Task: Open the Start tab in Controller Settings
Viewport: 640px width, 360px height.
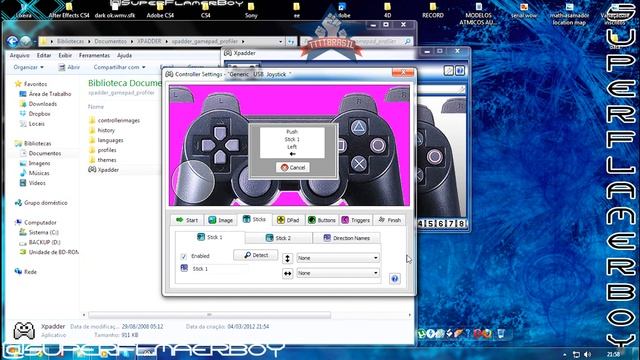Action: pyautogui.click(x=187, y=220)
